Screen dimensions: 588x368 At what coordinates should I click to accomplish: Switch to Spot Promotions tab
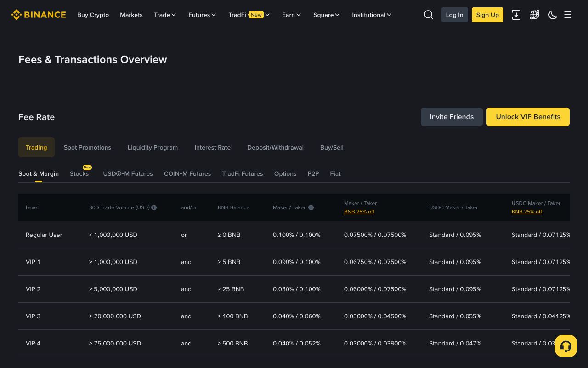point(87,147)
